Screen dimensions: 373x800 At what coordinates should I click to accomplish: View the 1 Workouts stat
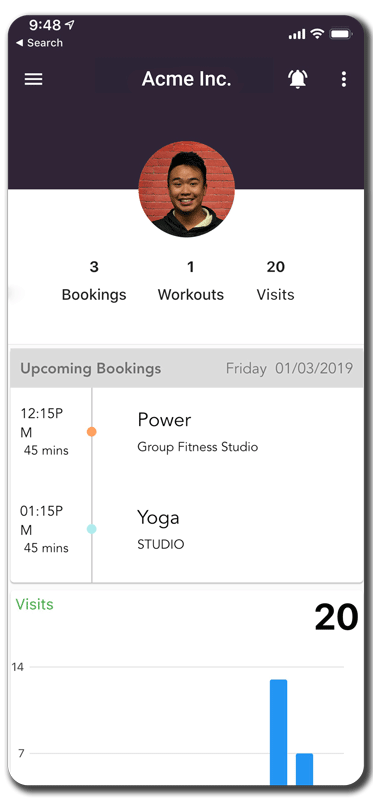[190, 281]
